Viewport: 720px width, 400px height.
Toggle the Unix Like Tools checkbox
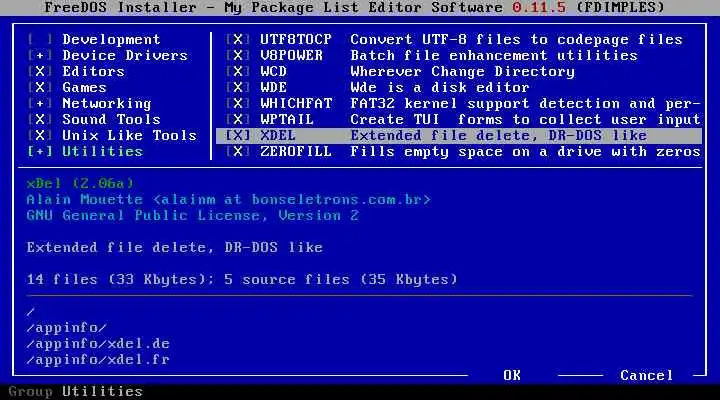pos(40,136)
